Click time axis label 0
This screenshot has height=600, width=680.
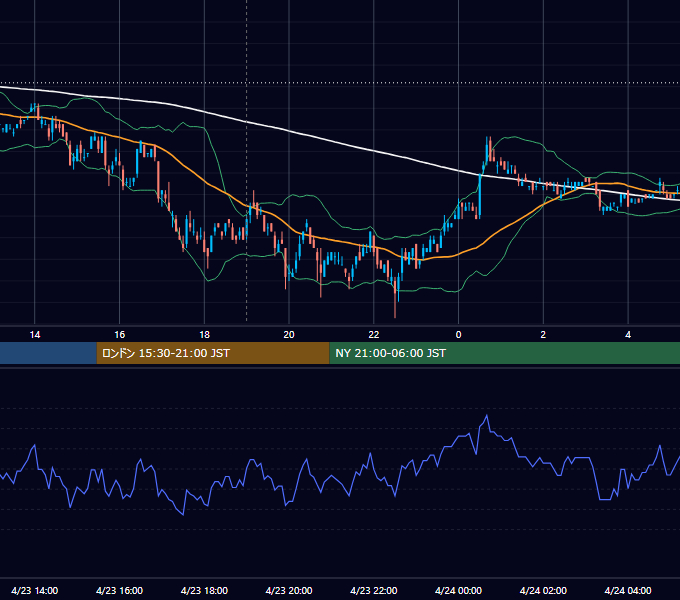pyautogui.click(x=458, y=335)
